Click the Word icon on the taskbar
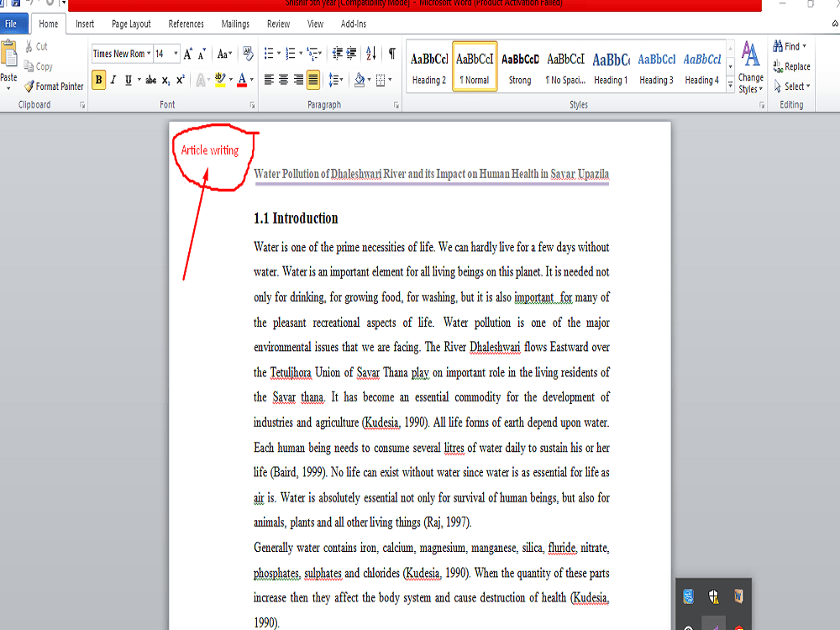840x630 pixels. [738, 596]
